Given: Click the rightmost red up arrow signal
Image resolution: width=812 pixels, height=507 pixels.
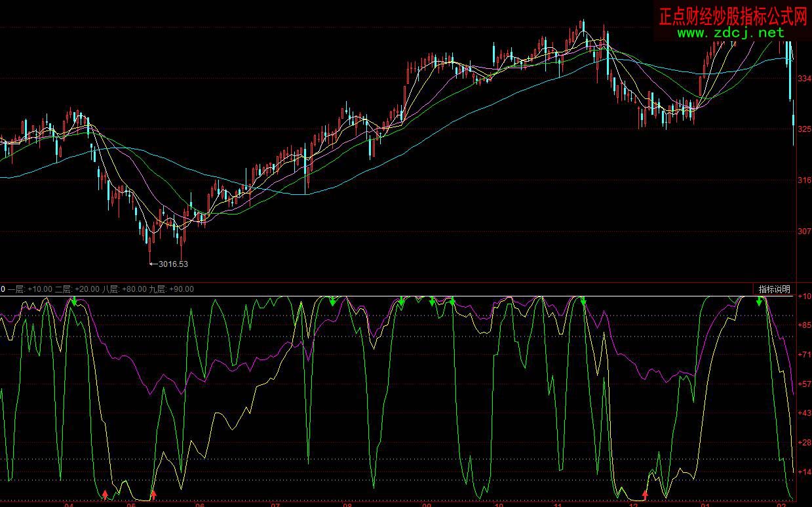Looking at the screenshot, I should [x=645, y=494].
